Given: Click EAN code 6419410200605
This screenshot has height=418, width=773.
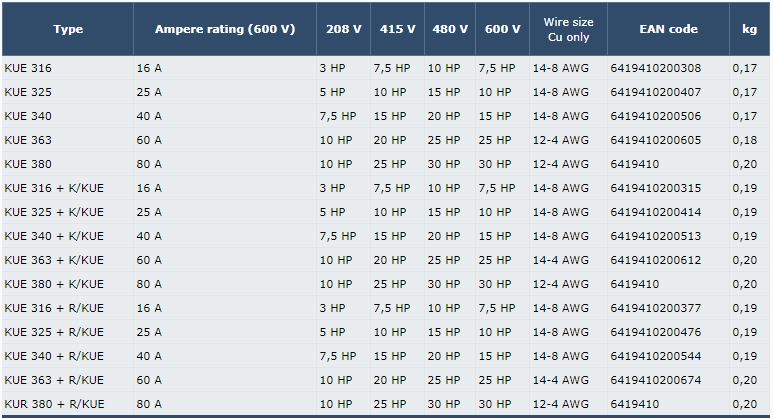Looking at the screenshot, I should pyautogui.click(x=656, y=140).
